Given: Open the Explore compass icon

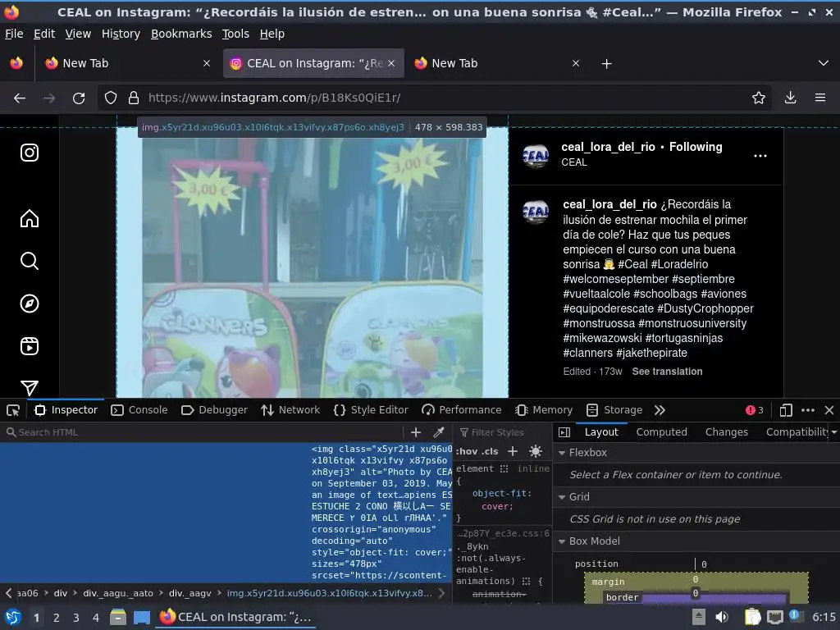Looking at the screenshot, I should point(30,304).
